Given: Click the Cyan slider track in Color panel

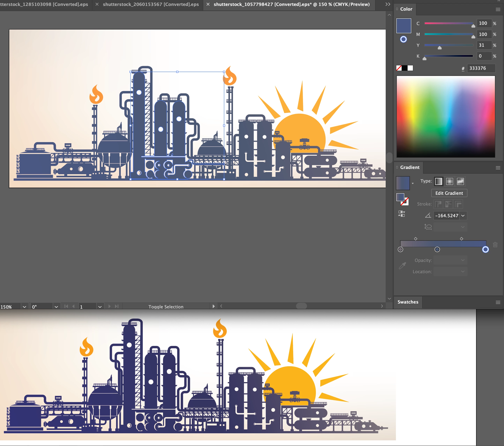Looking at the screenshot, I should (x=448, y=23).
